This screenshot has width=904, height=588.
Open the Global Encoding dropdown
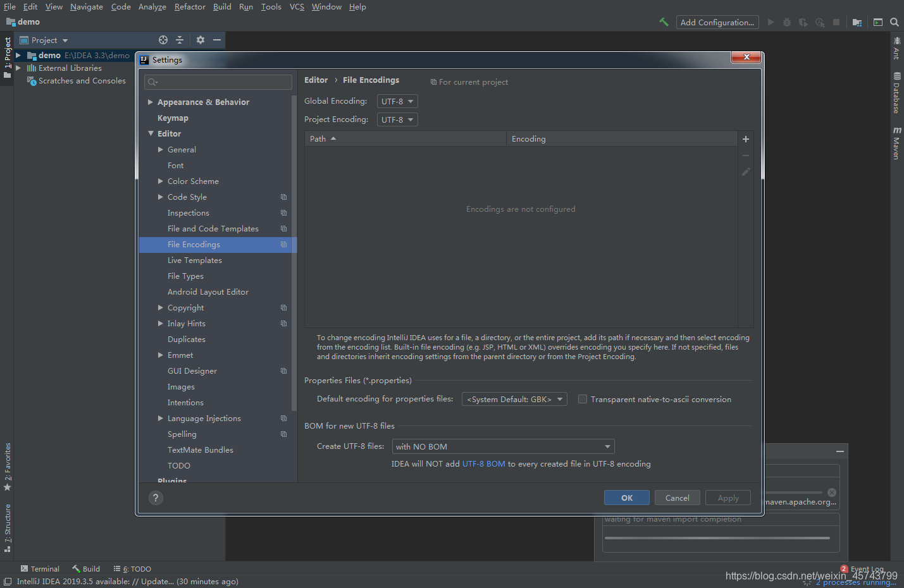397,101
